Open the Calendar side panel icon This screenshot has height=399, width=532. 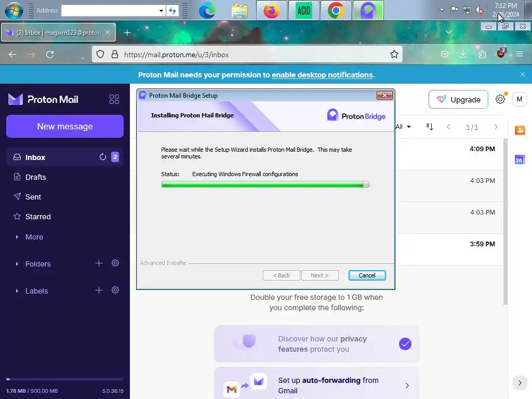tap(519, 160)
